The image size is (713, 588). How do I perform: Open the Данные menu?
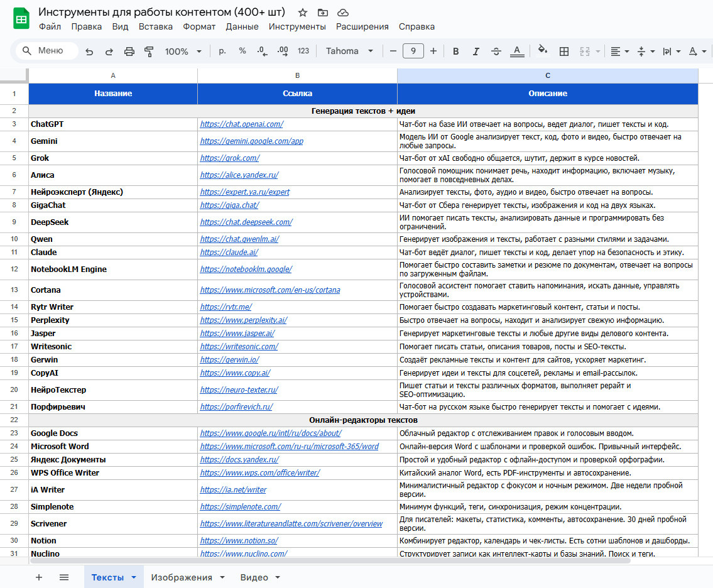coord(242,27)
